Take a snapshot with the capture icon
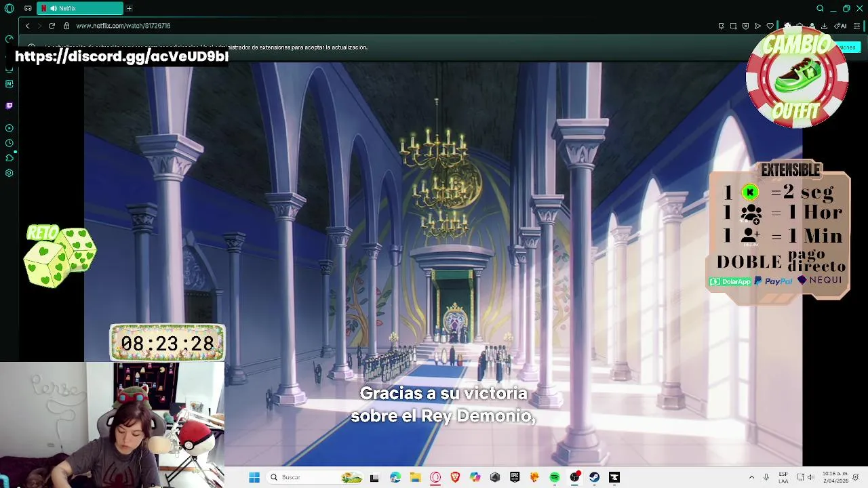Screen dimensions: 868x488 pyautogui.click(x=733, y=26)
